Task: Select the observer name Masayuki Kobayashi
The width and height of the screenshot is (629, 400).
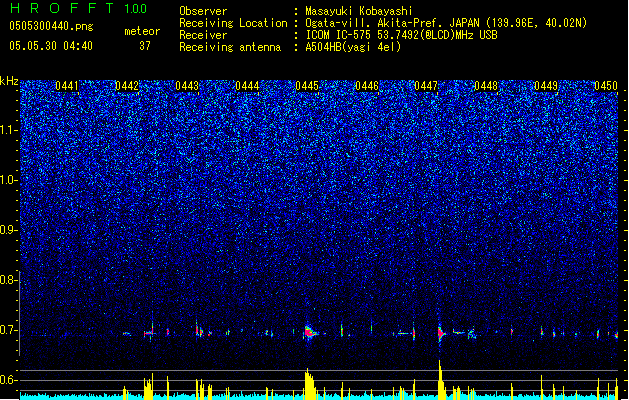Action: pos(359,11)
